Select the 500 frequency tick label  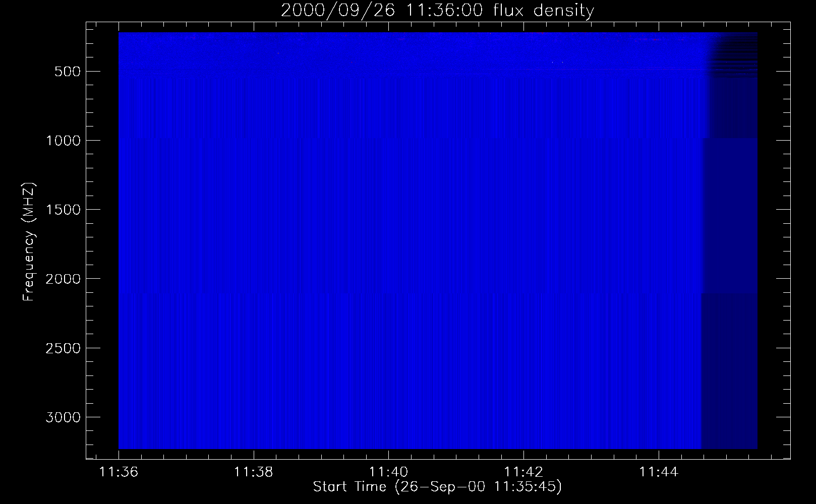(68, 72)
